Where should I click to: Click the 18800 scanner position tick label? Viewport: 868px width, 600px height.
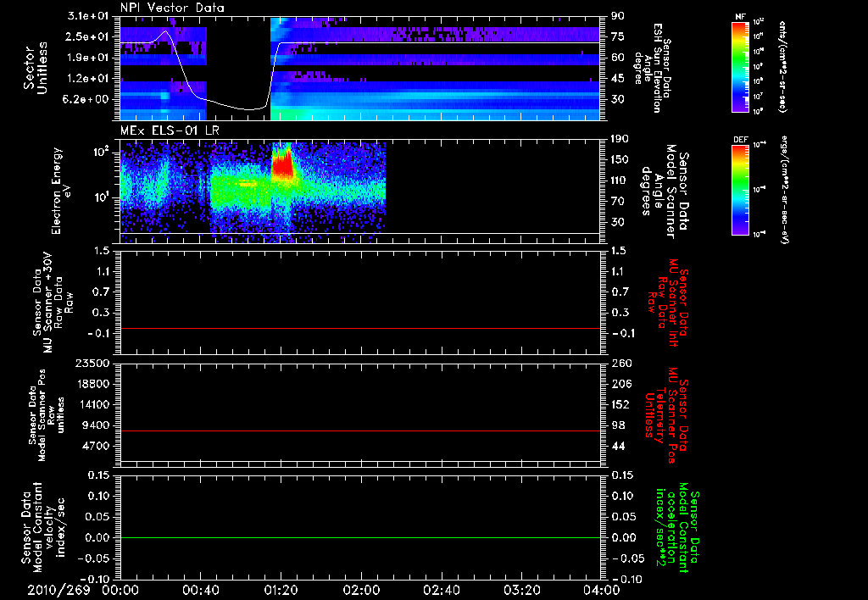click(x=92, y=384)
